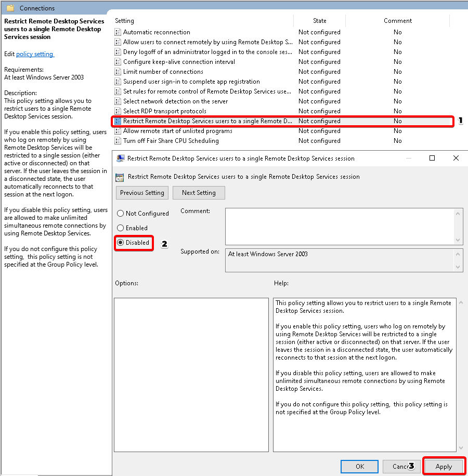Click the icon beside Configure keep-alive connection interval

(118, 62)
